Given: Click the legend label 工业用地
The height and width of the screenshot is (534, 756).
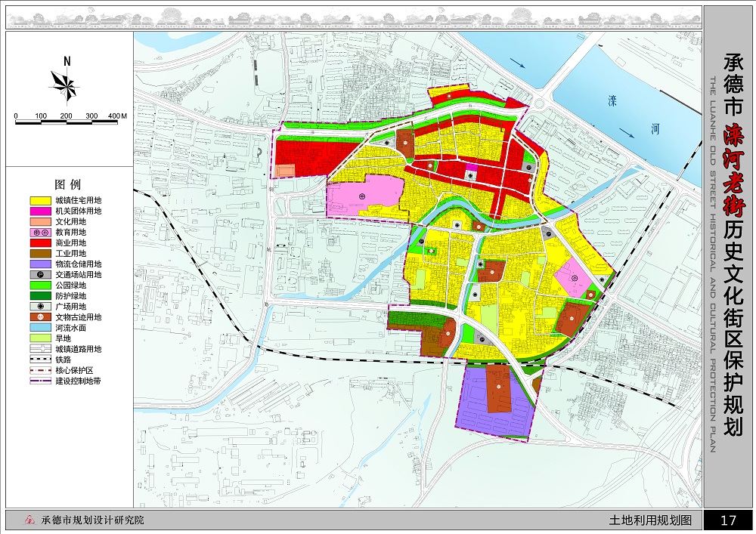Looking at the screenshot, I should point(71,253).
